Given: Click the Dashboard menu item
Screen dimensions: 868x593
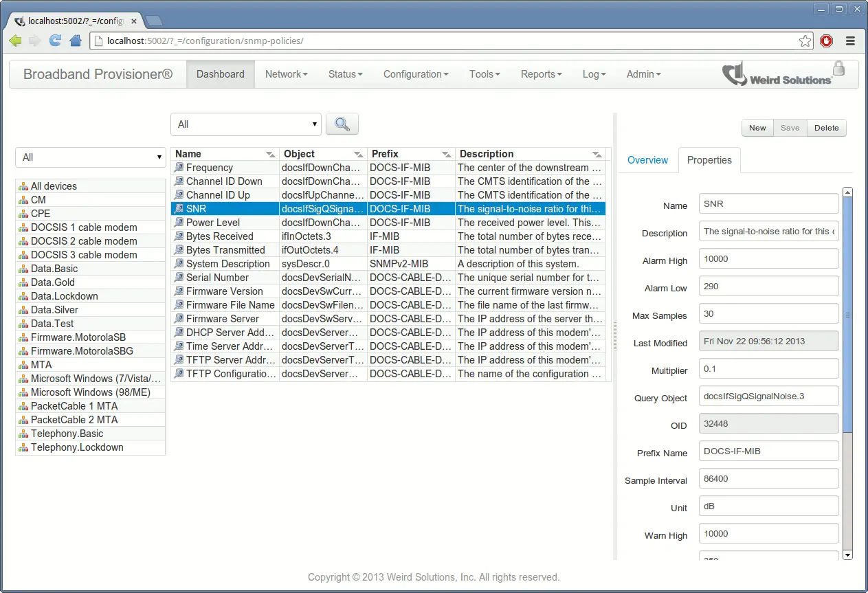Looking at the screenshot, I should pyautogui.click(x=220, y=74).
